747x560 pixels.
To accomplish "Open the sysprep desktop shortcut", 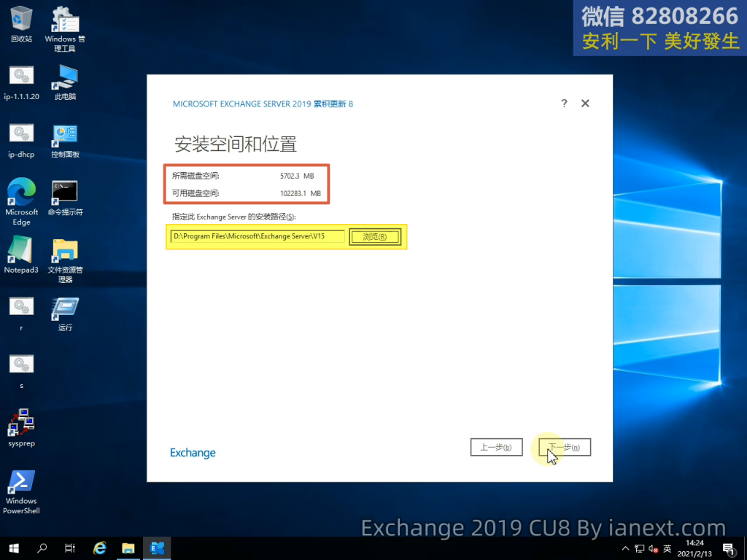I will pos(21,427).
